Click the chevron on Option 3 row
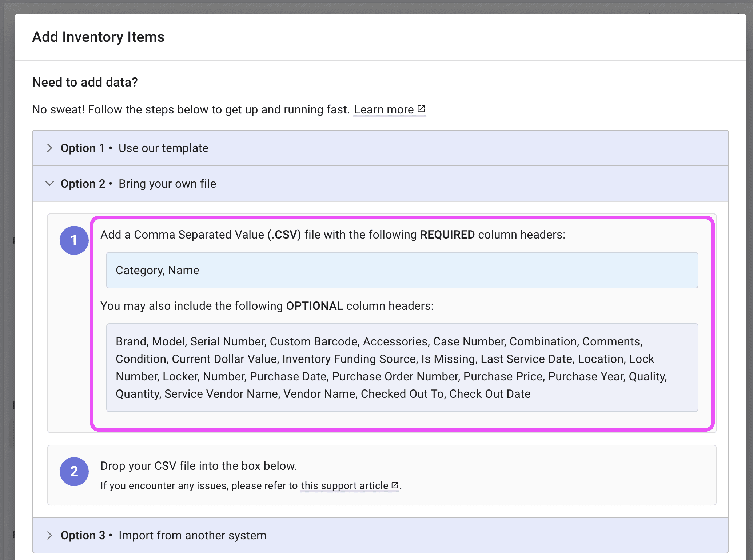The height and width of the screenshot is (560, 753). tap(49, 535)
